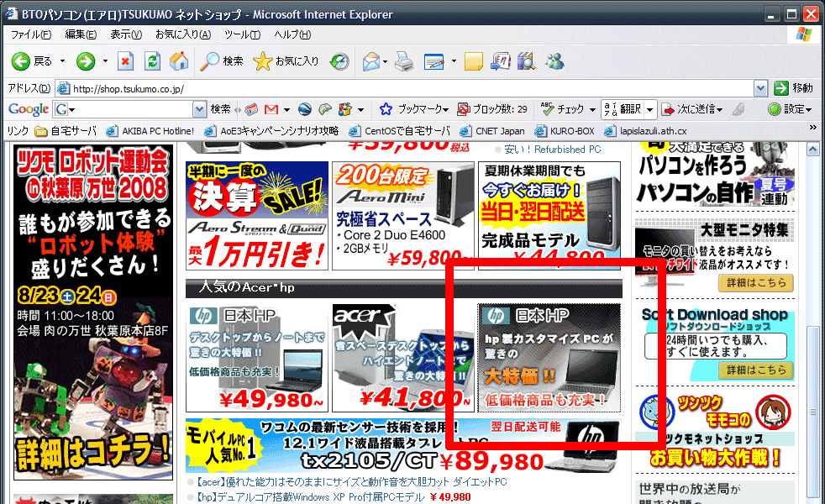This screenshot has width=825, height=504.
Task: Click 詳細はこちら under 大型モニタ特集
Action: point(755,282)
